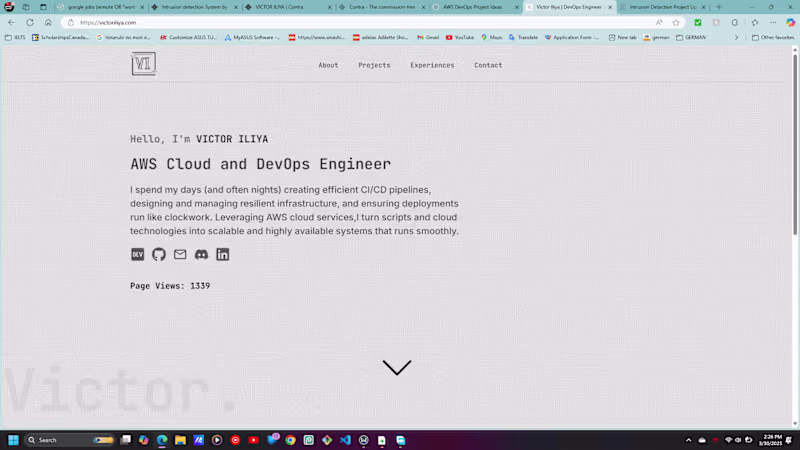Viewport: 800px width, 450px height.
Task: Open the Discord icon link
Action: [202, 254]
